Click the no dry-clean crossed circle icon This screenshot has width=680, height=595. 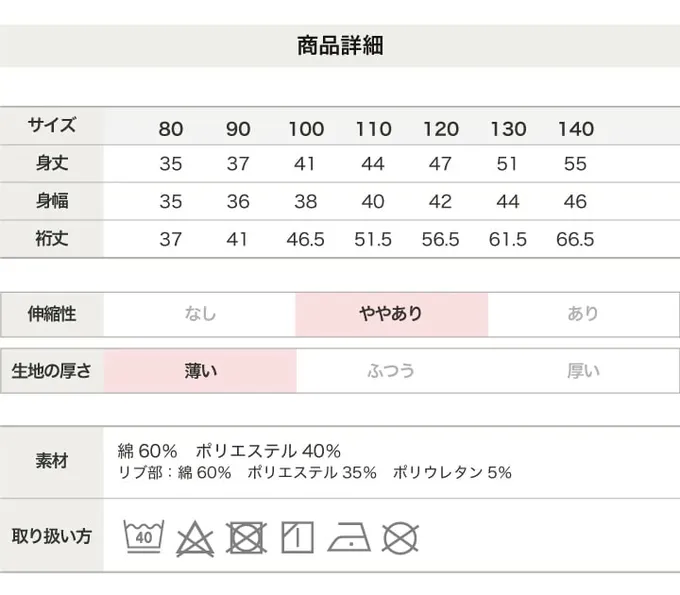[x=400, y=537]
